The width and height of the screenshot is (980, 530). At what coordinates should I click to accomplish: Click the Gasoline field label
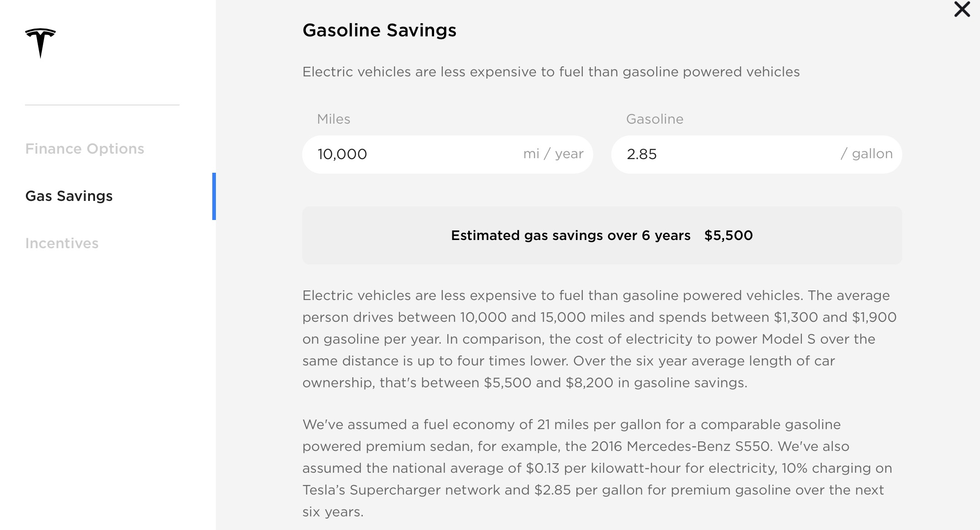click(x=655, y=119)
